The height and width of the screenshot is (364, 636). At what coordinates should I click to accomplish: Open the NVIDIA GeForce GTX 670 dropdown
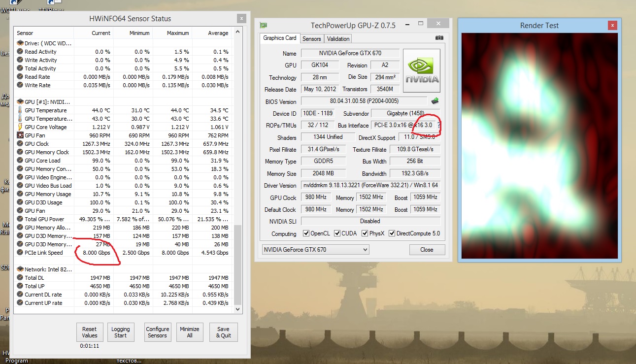point(315,250)
